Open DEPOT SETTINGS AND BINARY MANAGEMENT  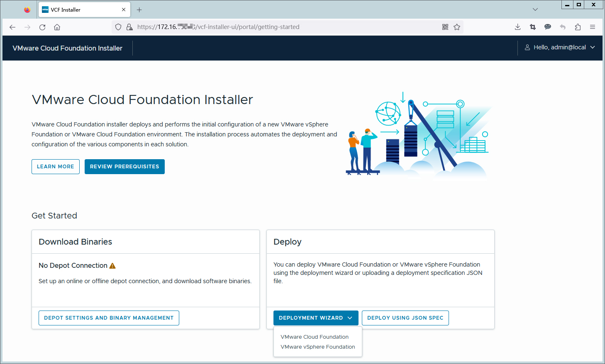tap(109, 318)
